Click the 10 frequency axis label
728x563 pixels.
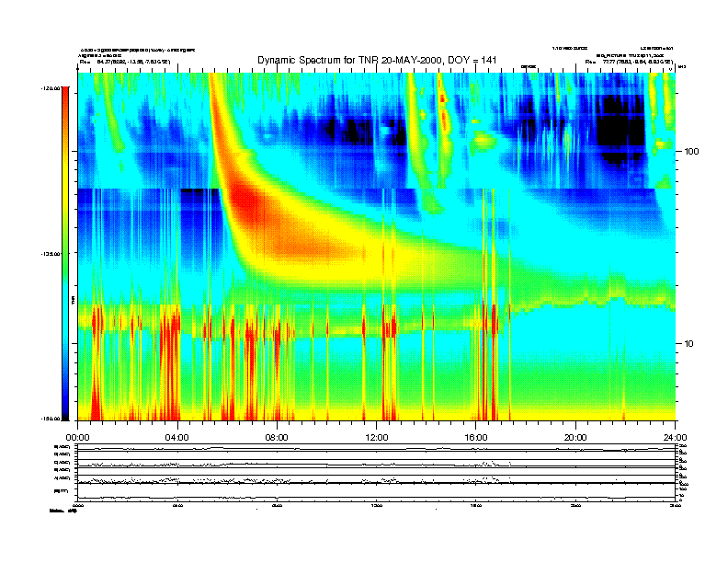[x=689, y=344]
